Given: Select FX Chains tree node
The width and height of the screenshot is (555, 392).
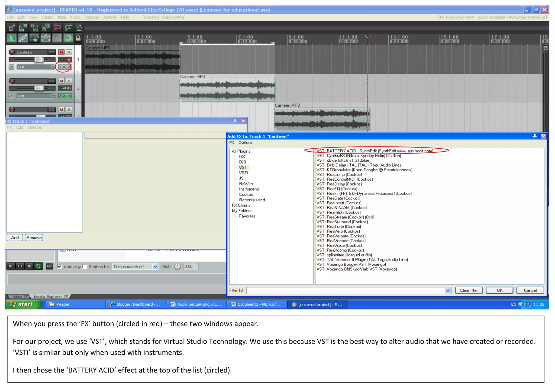Looking at the screenshot, I should pos(241,205).
